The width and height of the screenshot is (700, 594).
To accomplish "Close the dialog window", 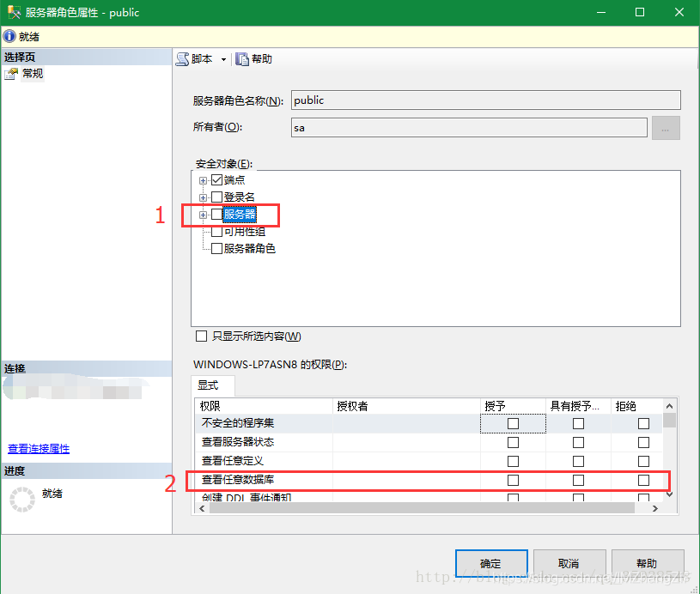I will 679,12.
